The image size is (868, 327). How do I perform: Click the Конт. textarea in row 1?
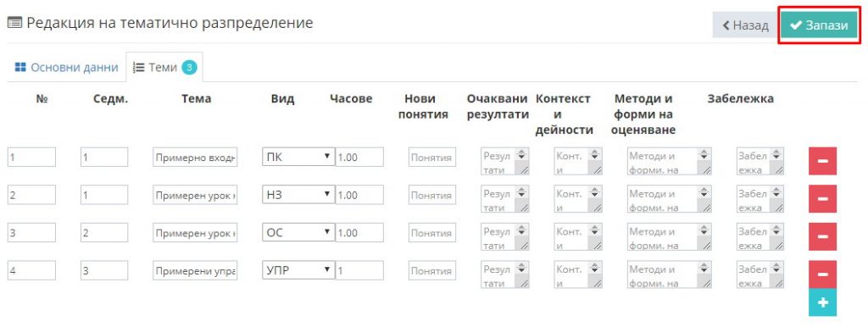(x=578, y=162)
